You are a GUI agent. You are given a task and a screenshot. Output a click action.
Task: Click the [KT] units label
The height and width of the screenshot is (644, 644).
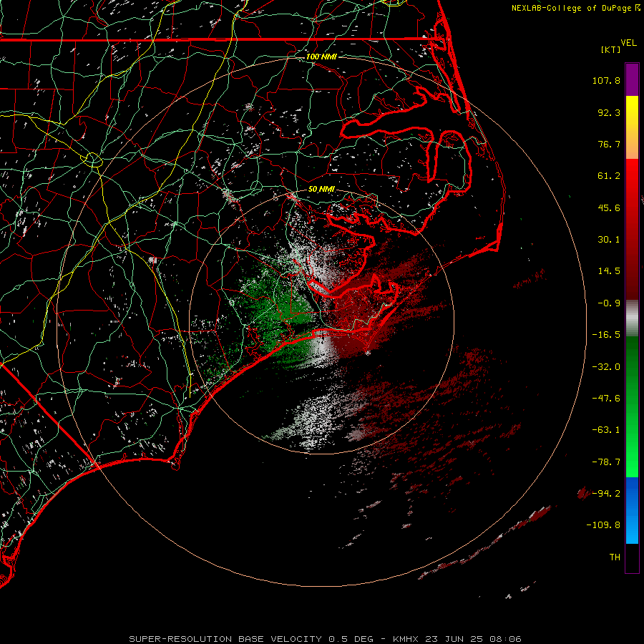(611, 49)
